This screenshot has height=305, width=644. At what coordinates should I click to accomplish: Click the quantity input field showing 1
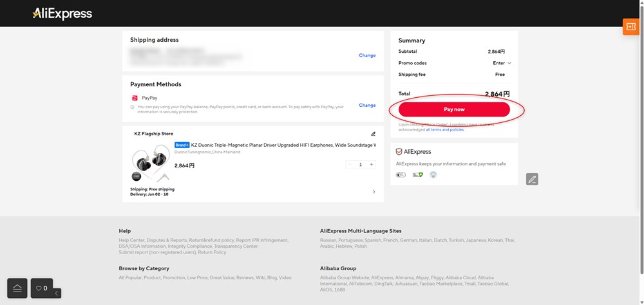(x=361, y=165)
